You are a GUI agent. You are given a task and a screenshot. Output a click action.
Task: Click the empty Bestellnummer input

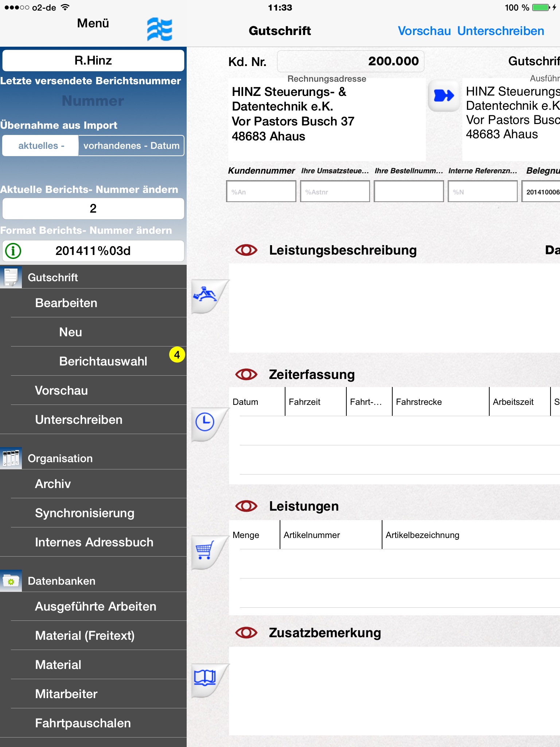coord(409,191)
